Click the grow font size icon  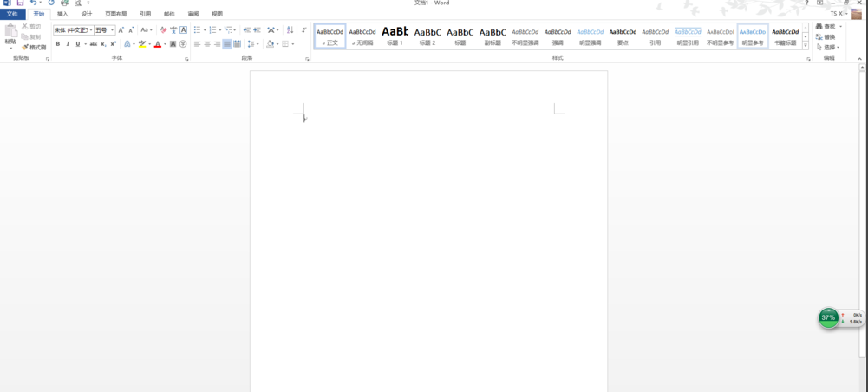click(x=121, y=30)
